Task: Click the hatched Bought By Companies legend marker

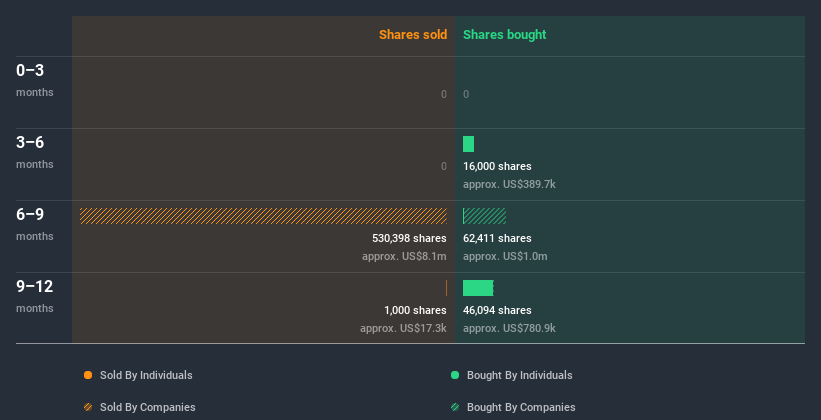Action: [x=455, y=407]
